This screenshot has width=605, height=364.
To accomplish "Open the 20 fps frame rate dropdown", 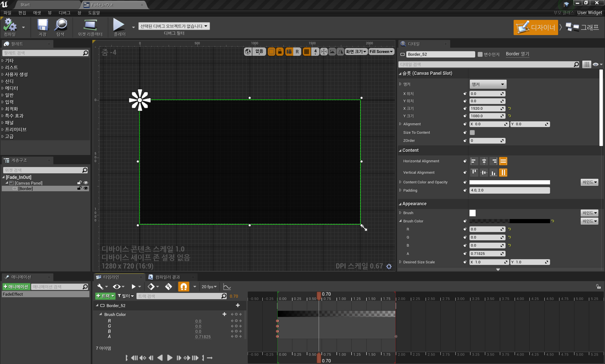I will (209, 286).
